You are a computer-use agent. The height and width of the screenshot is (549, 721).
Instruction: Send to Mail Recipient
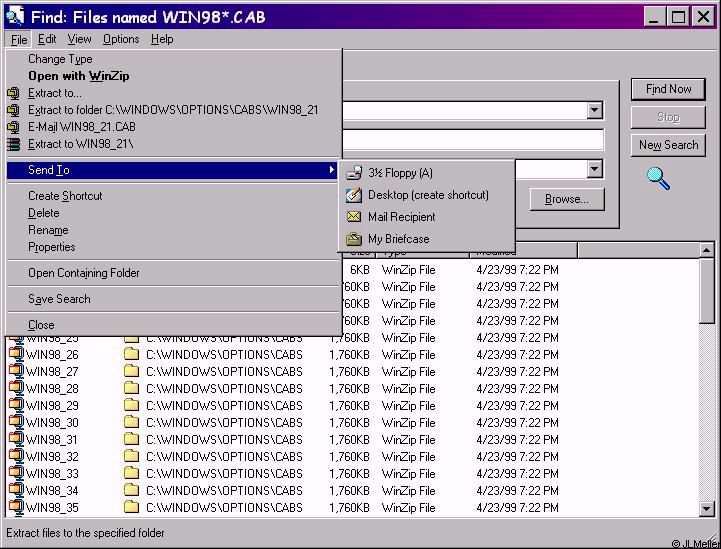(426, 217)
